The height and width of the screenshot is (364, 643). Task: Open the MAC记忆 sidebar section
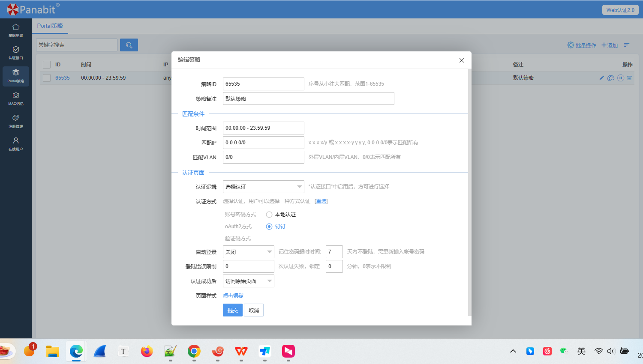[x=16, y=98]
